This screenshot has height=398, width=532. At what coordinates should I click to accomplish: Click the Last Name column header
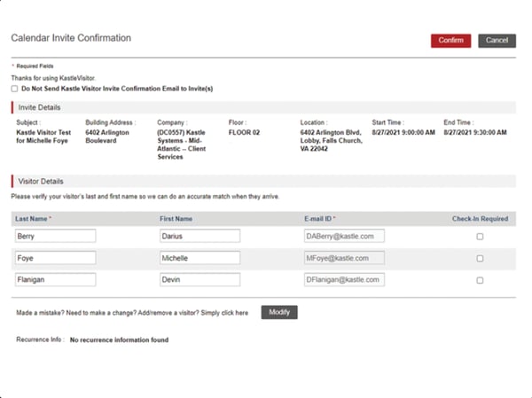(x=34, y=218)
